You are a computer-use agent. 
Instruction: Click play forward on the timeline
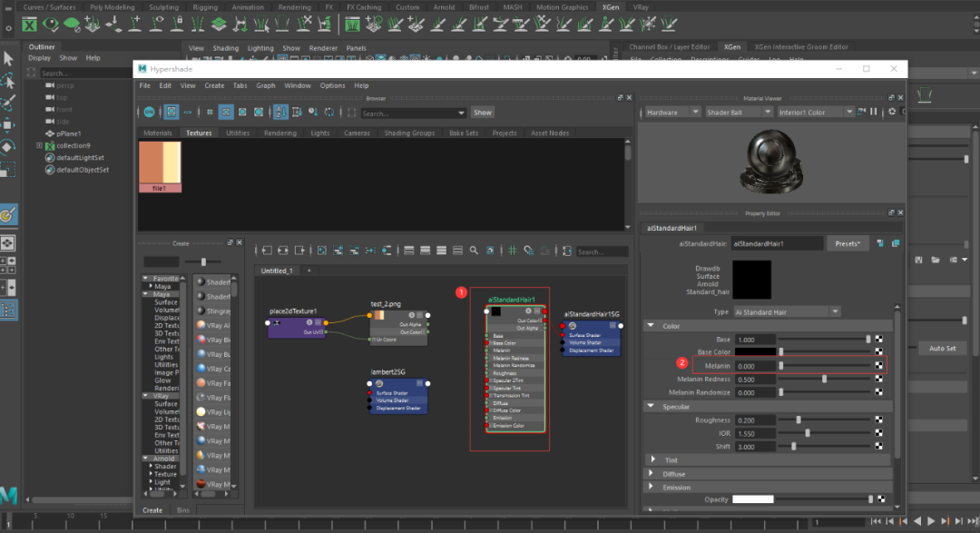pyautogui.click(x=931, y=521)
